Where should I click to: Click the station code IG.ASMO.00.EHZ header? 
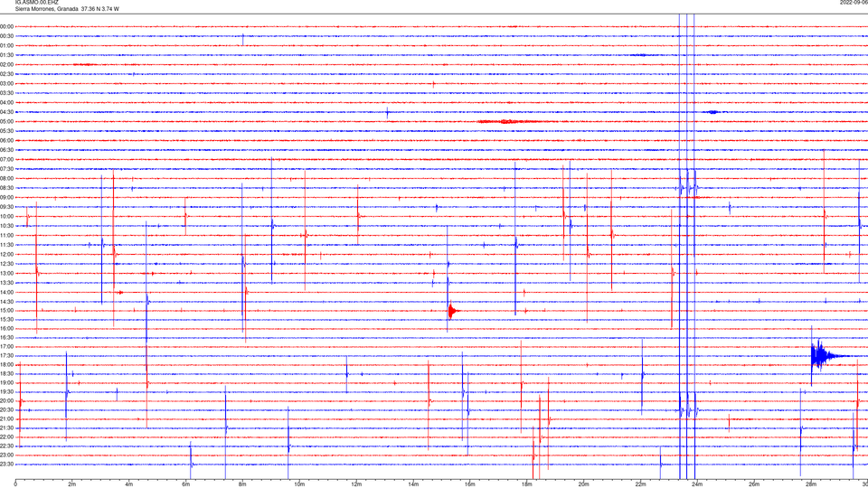click(x=36, y=3)
